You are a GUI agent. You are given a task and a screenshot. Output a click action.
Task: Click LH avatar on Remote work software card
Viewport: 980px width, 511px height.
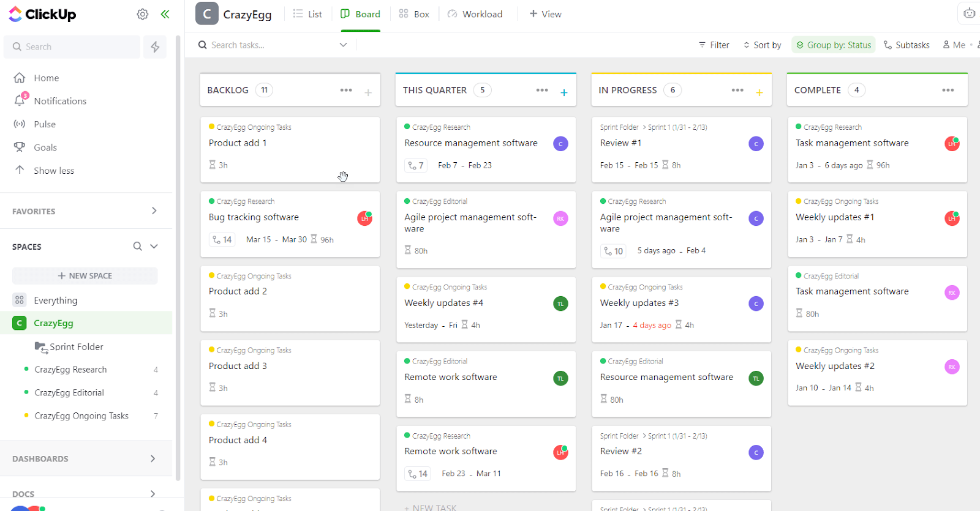click(x=560, y=452)
